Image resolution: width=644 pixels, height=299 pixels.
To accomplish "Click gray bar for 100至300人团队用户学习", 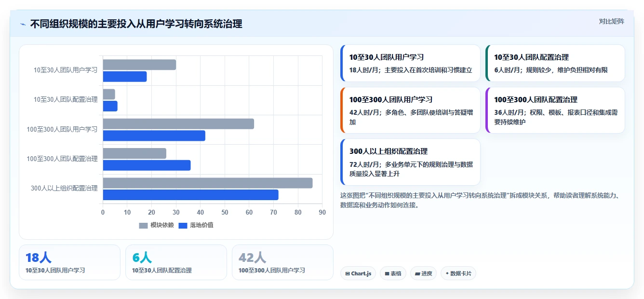I will [x=178, y=124].
